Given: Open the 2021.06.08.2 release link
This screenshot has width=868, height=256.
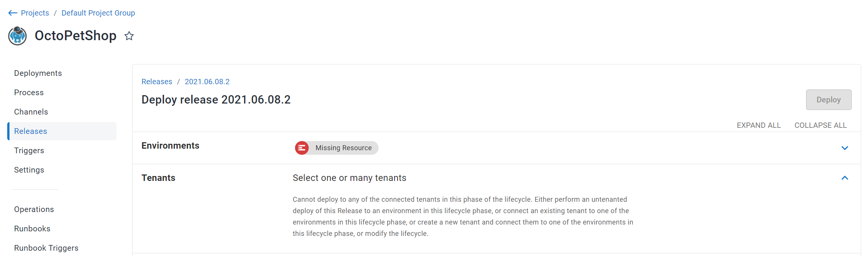Looking at the screenshot, I should click(x=207, y=82).
